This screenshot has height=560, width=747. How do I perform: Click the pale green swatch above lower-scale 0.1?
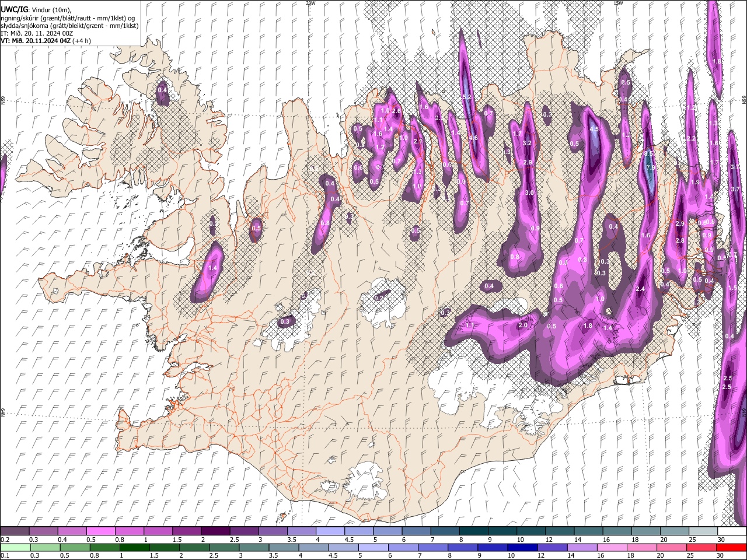point(15,548)
